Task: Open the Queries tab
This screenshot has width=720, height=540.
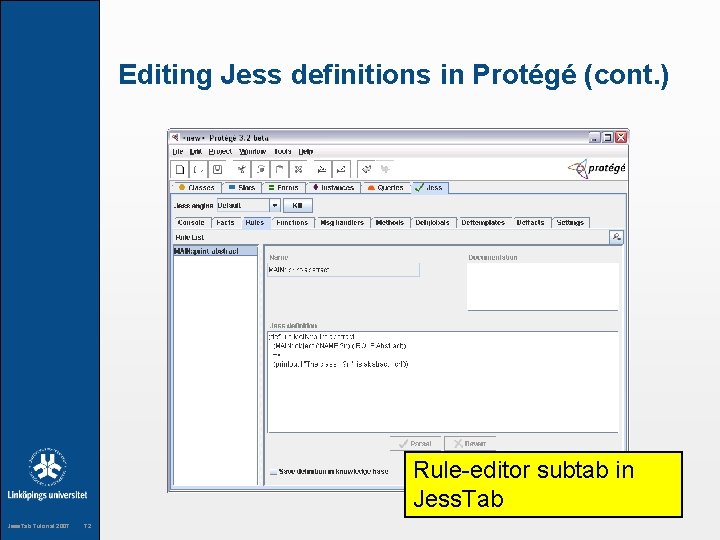Action: tap(386, 187)
